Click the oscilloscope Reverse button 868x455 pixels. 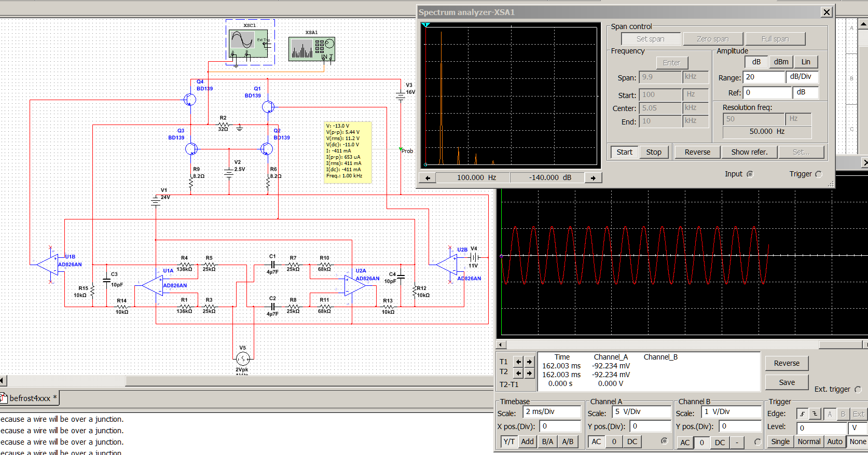787,363
